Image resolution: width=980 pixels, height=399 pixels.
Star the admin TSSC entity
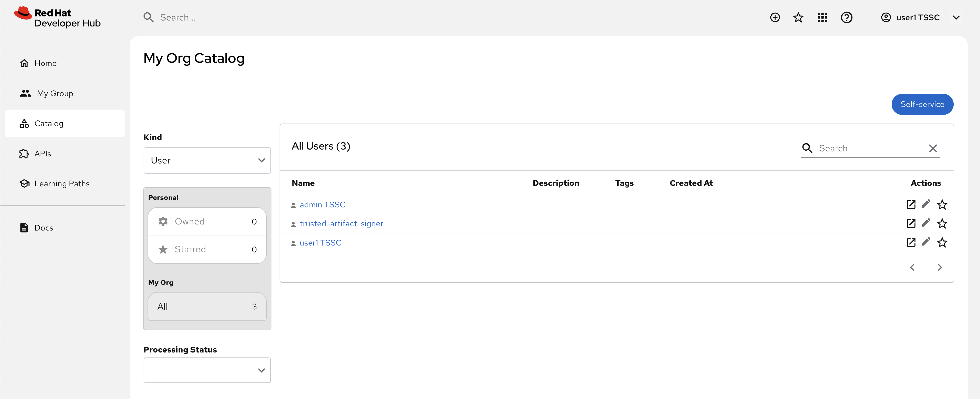[942, 204]
